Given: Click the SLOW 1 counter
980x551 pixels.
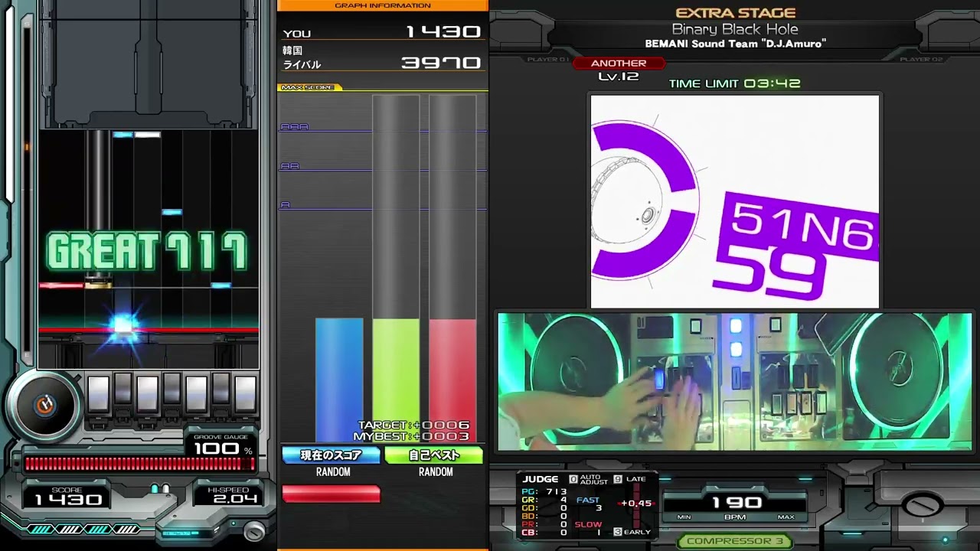Looking at the screenshot, I should click(x=590, y=528).
